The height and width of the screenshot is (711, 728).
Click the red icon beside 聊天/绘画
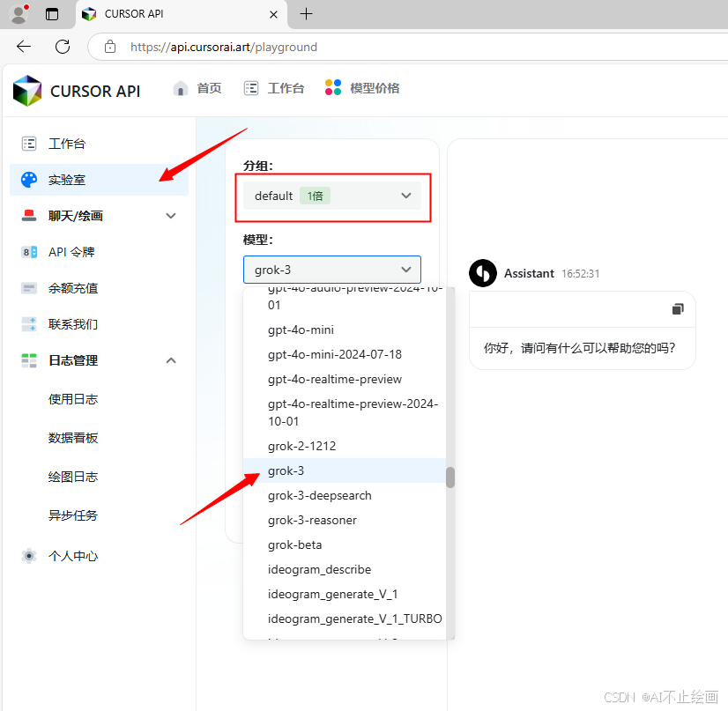point(29,216)
